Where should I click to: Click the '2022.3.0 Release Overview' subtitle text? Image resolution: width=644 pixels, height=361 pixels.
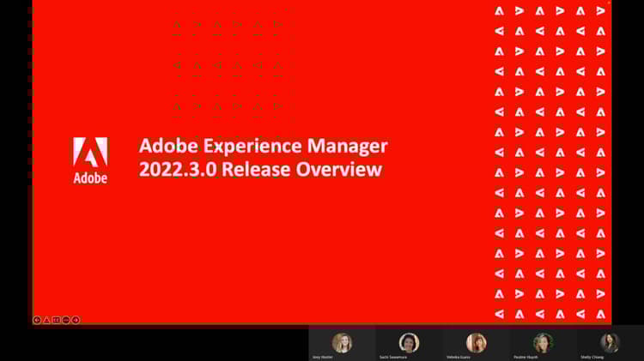(x=260, y=170)
